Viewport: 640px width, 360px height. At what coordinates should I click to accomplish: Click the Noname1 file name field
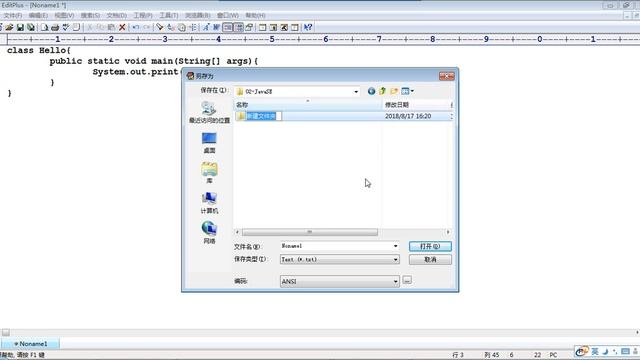pos(336,246)
